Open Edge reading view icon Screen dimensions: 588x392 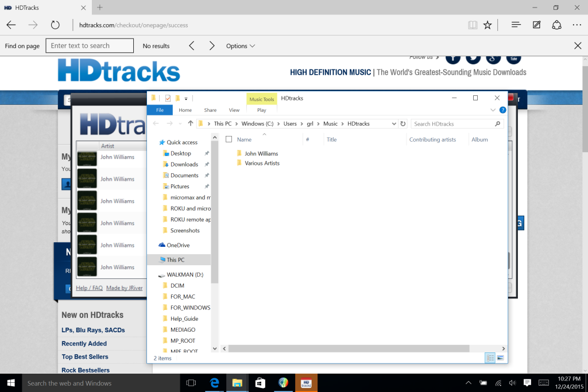click(473, 25)
